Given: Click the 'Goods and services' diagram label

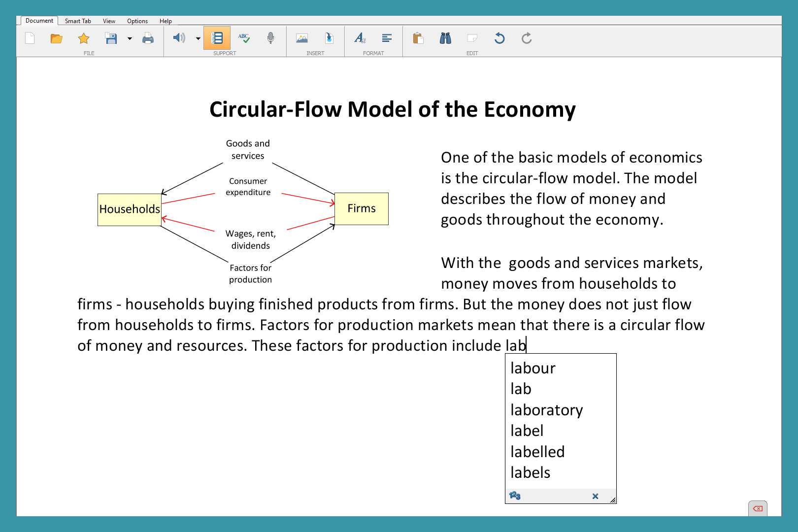Looking at the screenshot, I should click(x=248, y=149).
